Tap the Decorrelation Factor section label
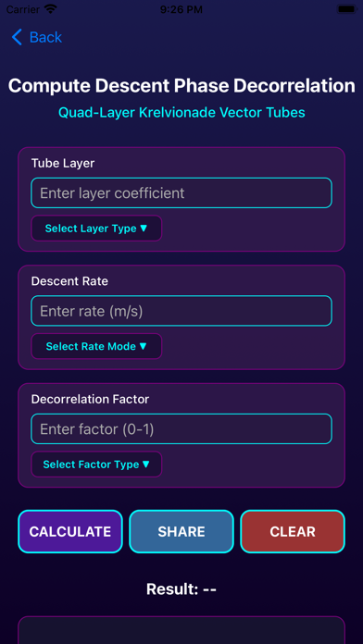363x644 pixels. (90, 399)
